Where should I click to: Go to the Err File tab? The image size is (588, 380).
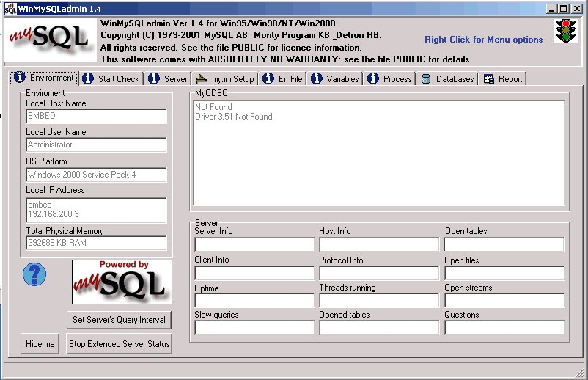pos(283,78)
